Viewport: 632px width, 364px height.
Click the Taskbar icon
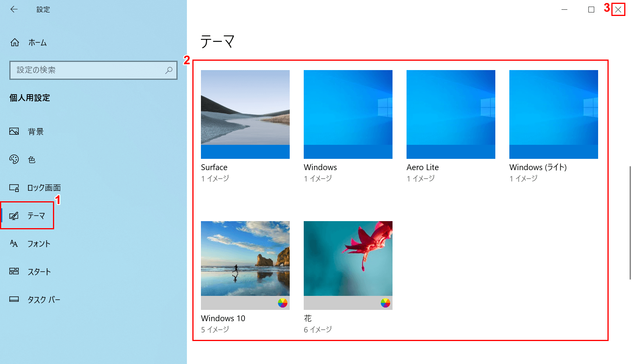coord(14,299)
